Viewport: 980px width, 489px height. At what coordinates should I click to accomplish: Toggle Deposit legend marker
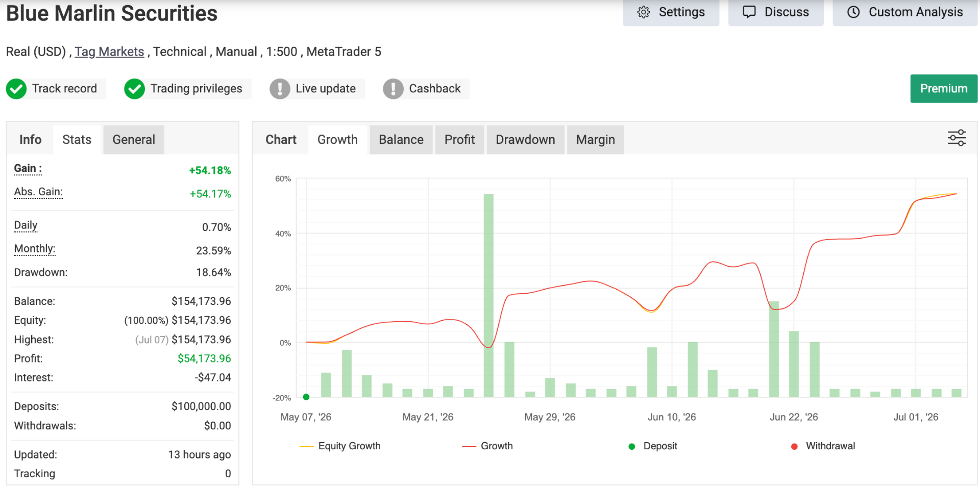(x=653, y=446)
